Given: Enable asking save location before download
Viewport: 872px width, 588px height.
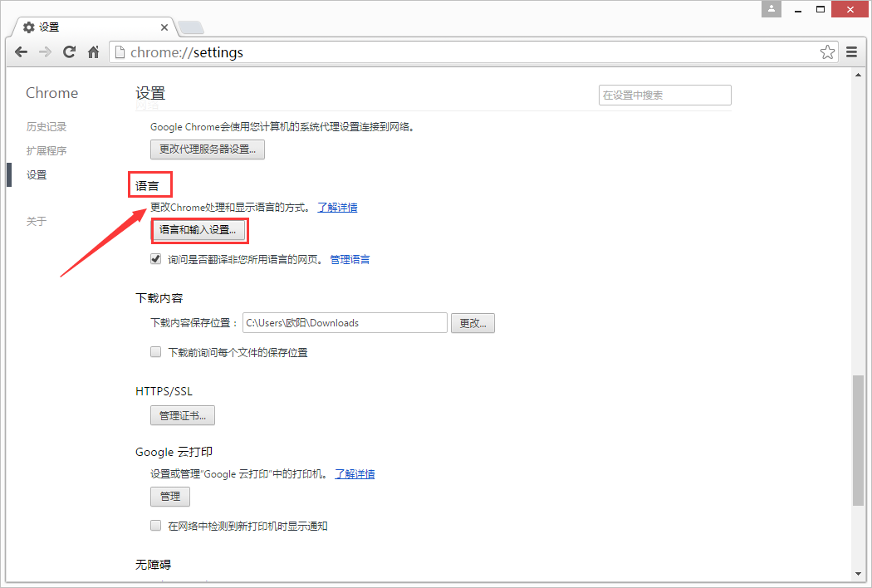Looking at the screenshot, I should (156, 351).
